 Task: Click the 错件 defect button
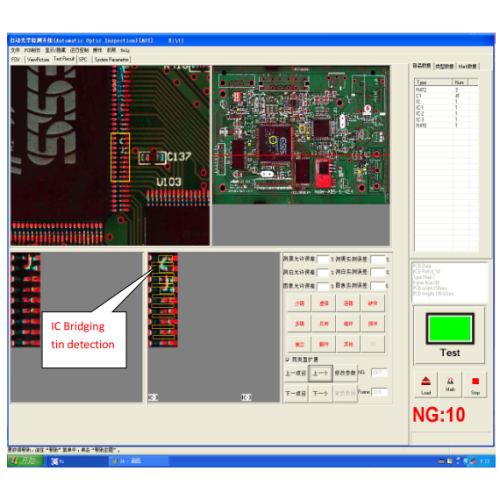point(348,324)
